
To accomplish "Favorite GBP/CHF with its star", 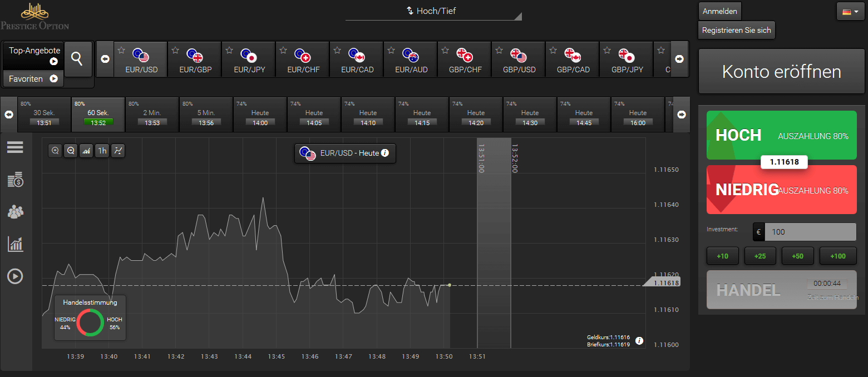I will tap(445, 50).
